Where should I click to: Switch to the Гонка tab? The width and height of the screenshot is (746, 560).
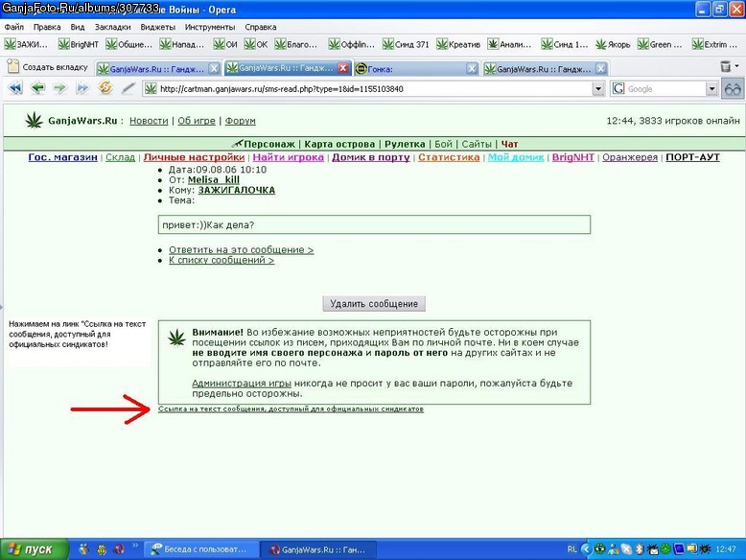coord(416,69)
